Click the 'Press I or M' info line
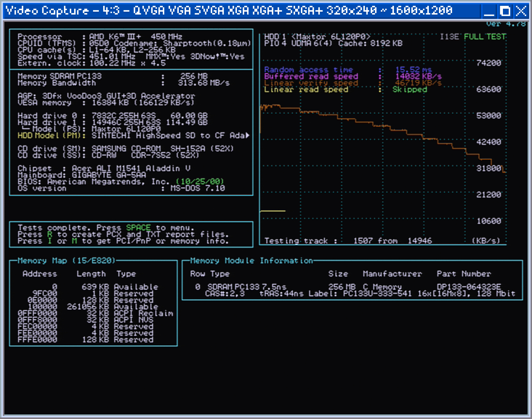532x419 pixels. pos(123,241)
